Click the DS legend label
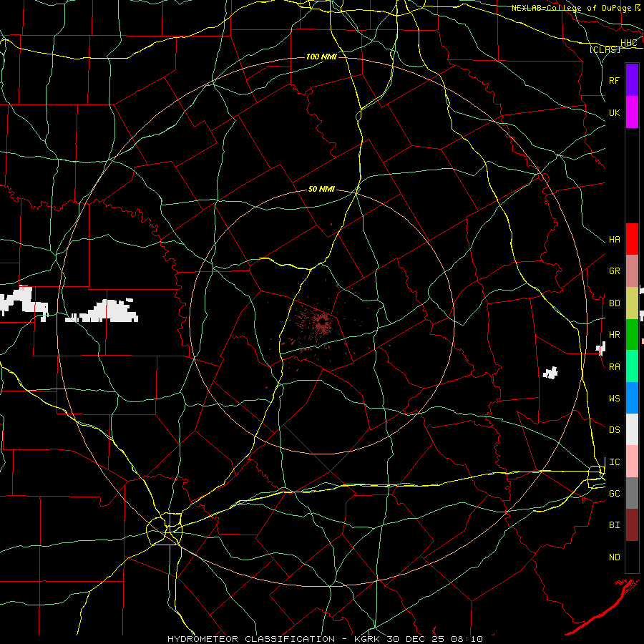 click(x=614, y=430)
